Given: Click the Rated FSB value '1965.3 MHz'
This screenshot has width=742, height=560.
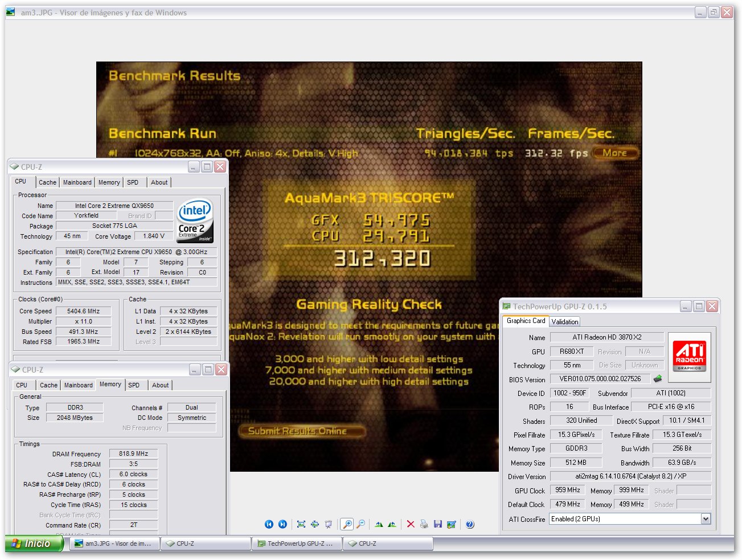Looking at the screenshot, I should (x=83, y=341).
